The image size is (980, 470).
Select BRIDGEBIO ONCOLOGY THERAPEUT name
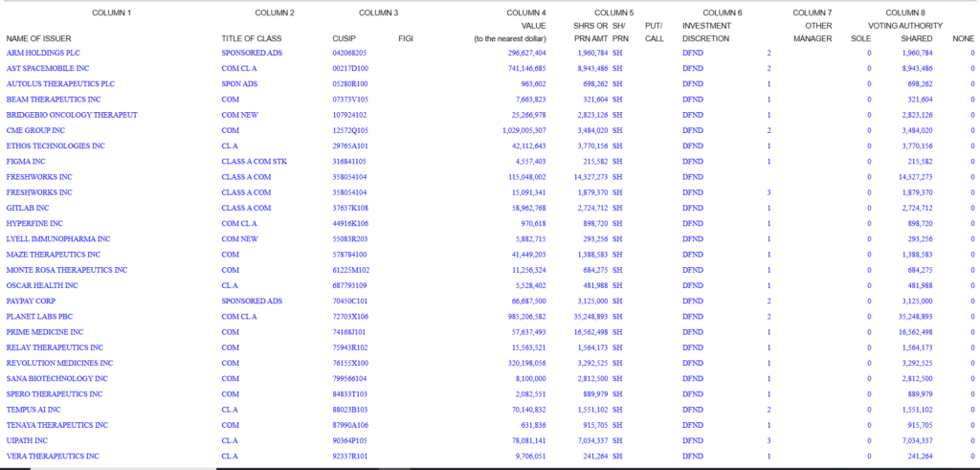click(x=72, y=115)
